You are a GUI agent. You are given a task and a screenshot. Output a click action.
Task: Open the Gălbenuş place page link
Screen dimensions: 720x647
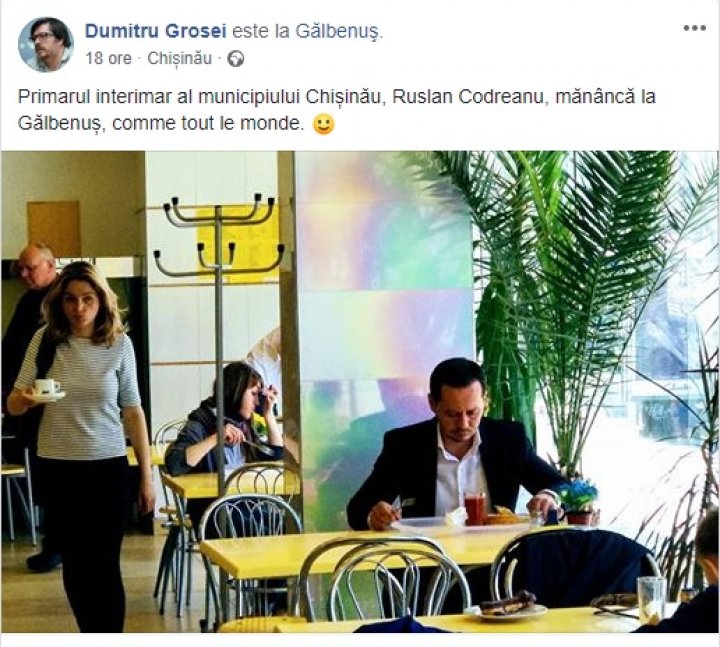[337, 32]
